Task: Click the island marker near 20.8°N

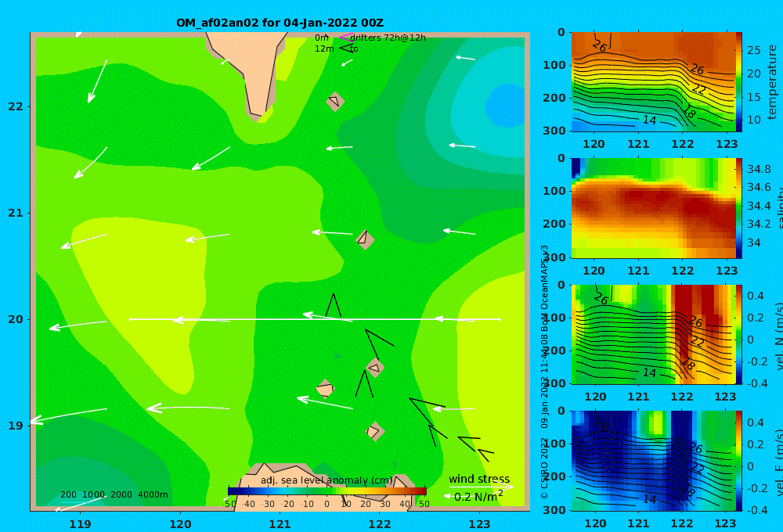Action: [x=365, y=239]
